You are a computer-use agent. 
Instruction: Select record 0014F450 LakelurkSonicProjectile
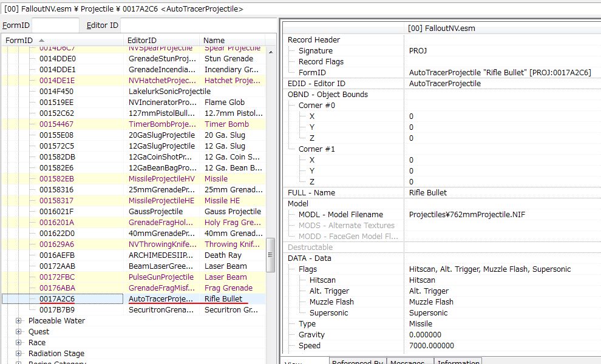(x=134, y=91)
